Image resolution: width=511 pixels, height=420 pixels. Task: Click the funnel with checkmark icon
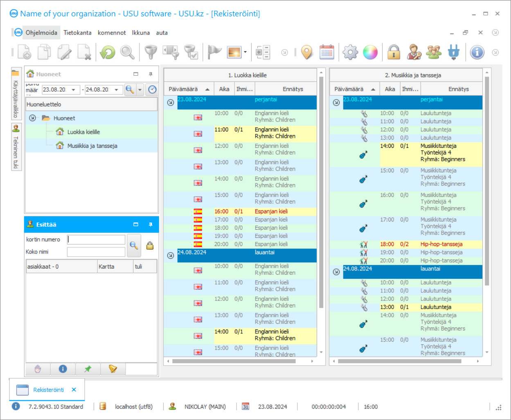pyautogui.click(x=191, y=52)
